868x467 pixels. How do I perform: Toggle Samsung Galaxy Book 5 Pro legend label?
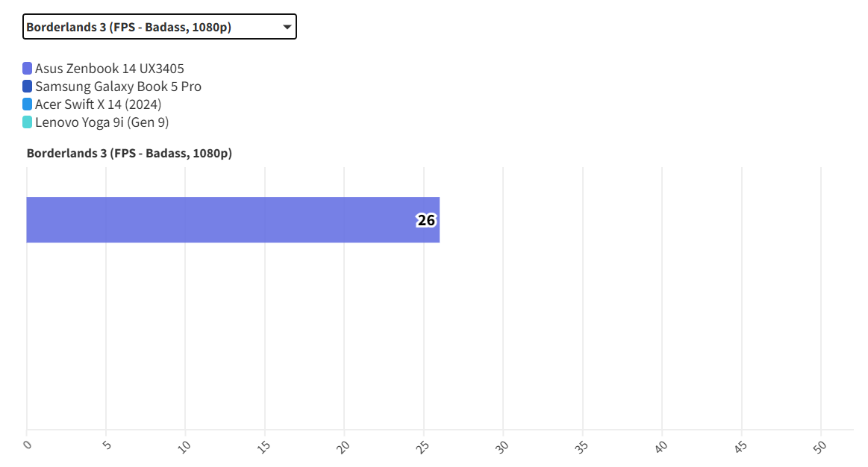click(x=118, y=87)
